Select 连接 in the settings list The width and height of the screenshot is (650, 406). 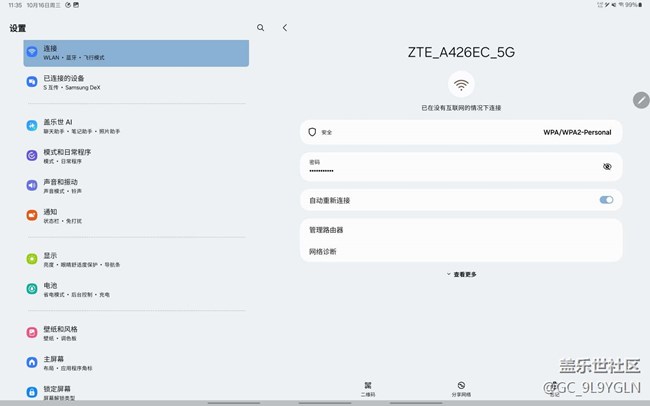tap(136, 53)
